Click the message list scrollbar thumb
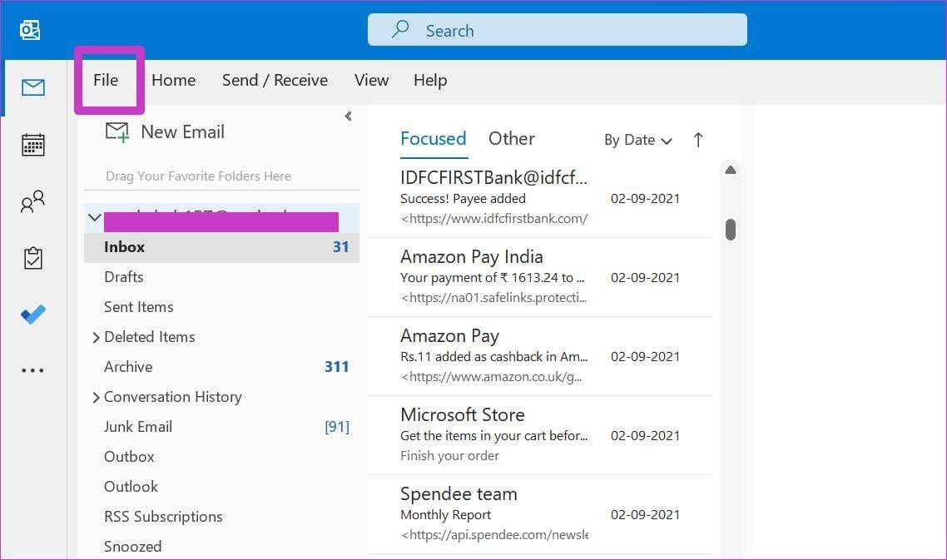This screenshot has width=947, height=560. [x=730, y=230]
